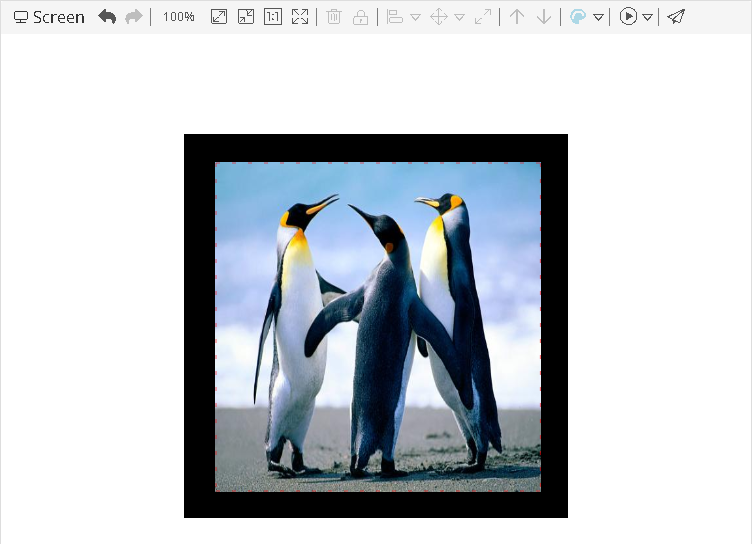Screen dimensions: 752x544
Task: Click the blue color palette icon
Action: [578, 17]
